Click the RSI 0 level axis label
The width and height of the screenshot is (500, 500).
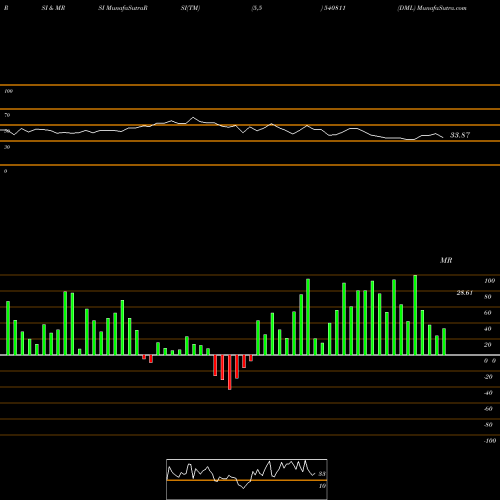coord(5,171)
